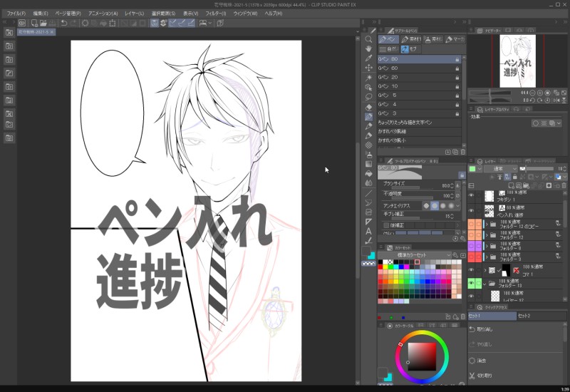Open the help assist icon in command bar

(x=220, y=23)
